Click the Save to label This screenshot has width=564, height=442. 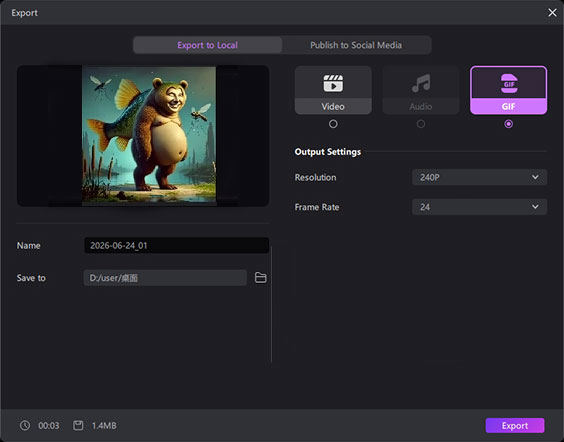(31, 278)
